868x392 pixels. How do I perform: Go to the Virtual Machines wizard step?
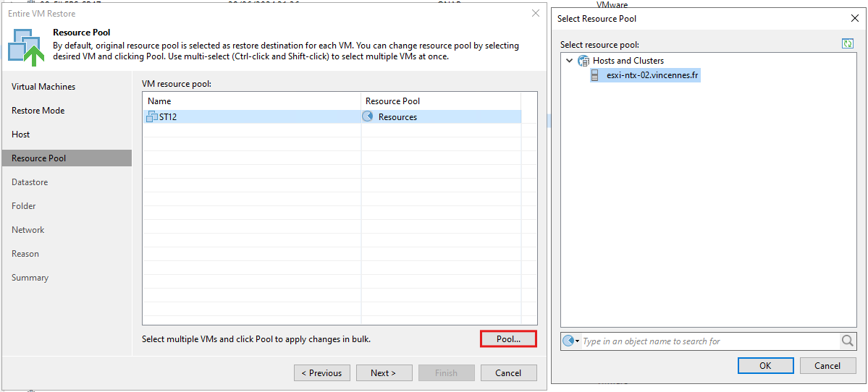43,87
